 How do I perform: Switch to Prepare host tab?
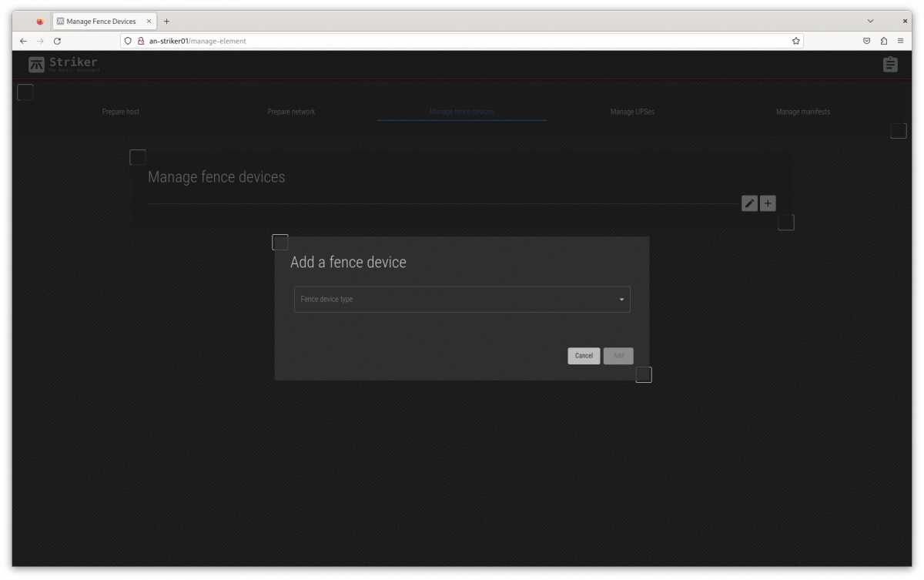pyautogui.click(x=121, y=112)
